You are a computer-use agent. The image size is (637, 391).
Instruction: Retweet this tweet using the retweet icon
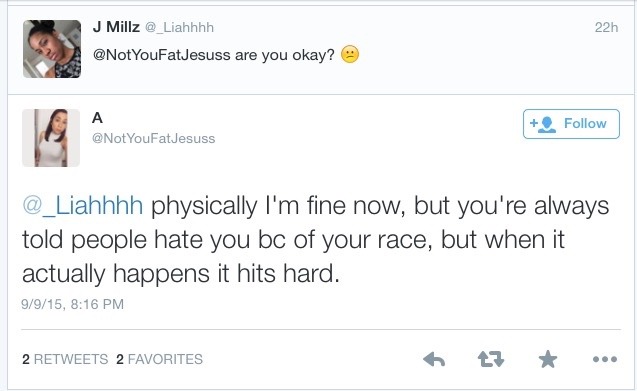491,359
